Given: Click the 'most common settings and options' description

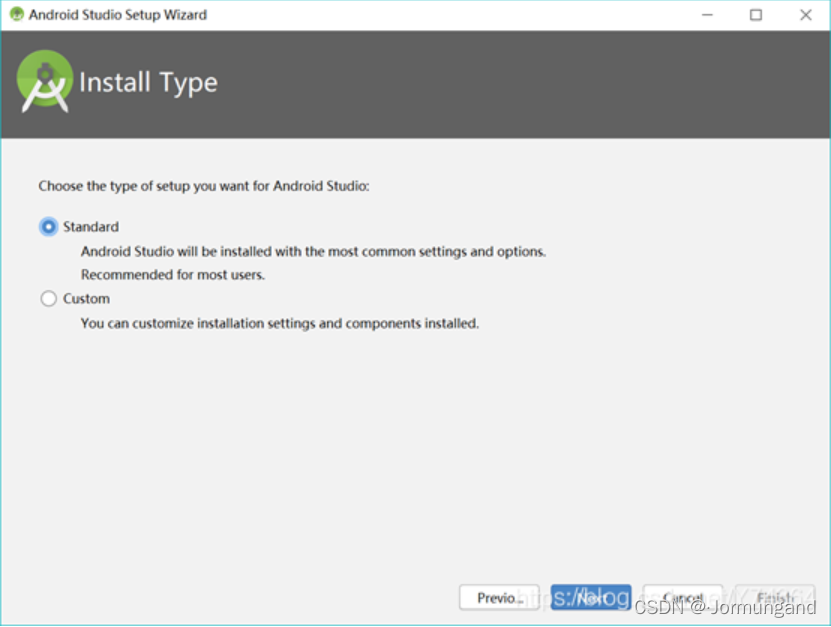Looking at the screenshot, I should pyautogui.click(x=313, y=251).
